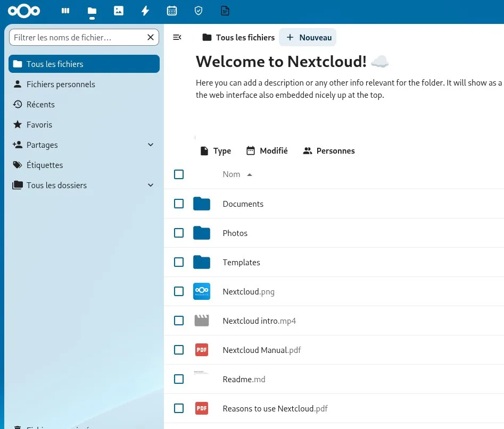Open the Photos app icon in top bar
The width and height of the screenshot is (504, 429).
pos(119,11)
